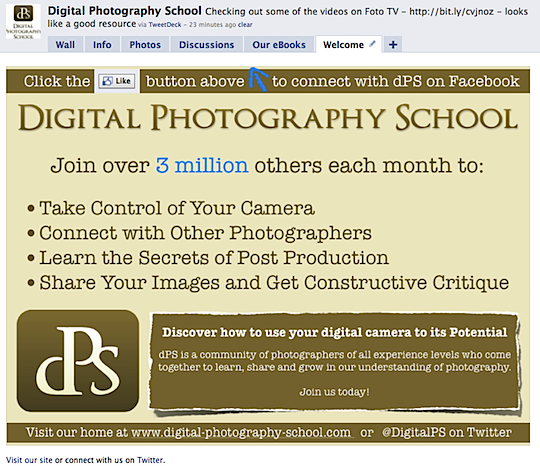Click the blue arrow pointing upward

coord(258,80)
